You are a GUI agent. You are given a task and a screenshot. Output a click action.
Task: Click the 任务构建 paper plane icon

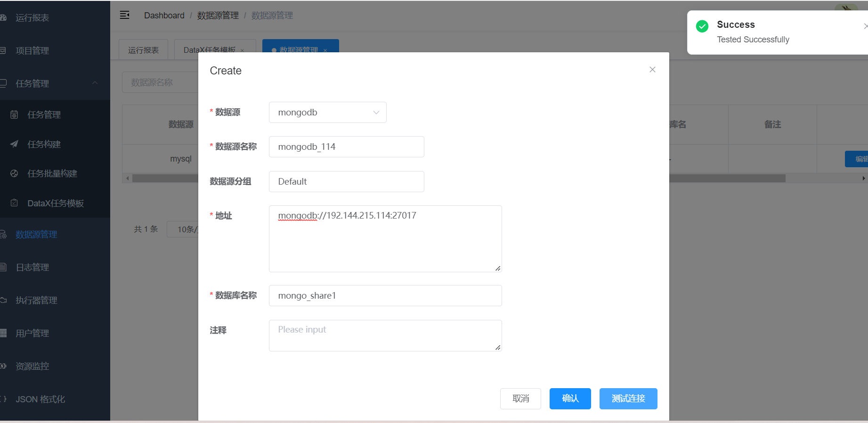point(14,144)
